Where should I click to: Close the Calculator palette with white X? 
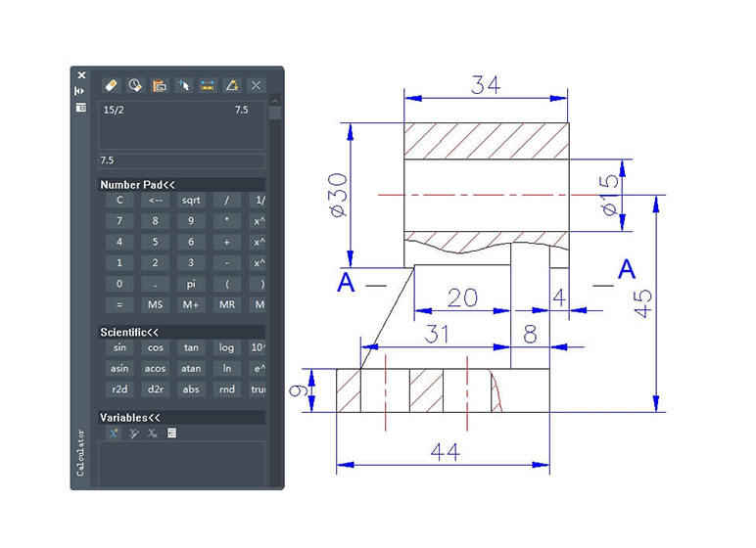pos(81,75)
